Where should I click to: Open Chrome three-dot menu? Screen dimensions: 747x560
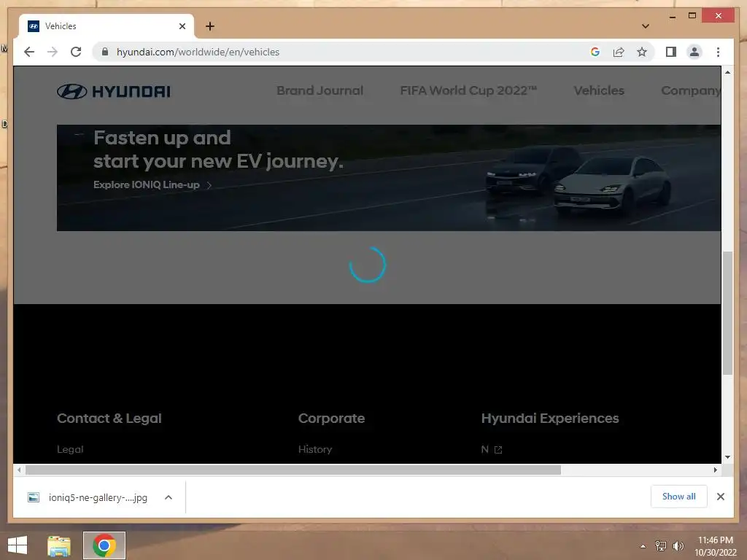pos(718,52)
